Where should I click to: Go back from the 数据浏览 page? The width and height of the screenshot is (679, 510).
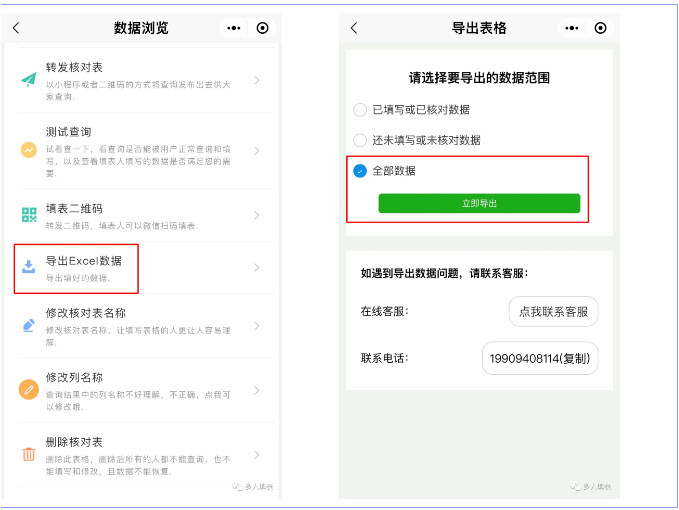click(x=16, y=28)
